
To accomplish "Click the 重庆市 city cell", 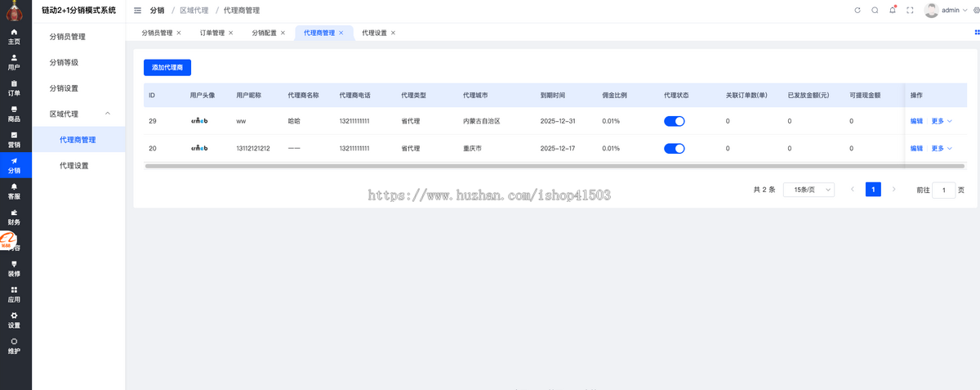I will pyautogui.click(x=472, y=148).
